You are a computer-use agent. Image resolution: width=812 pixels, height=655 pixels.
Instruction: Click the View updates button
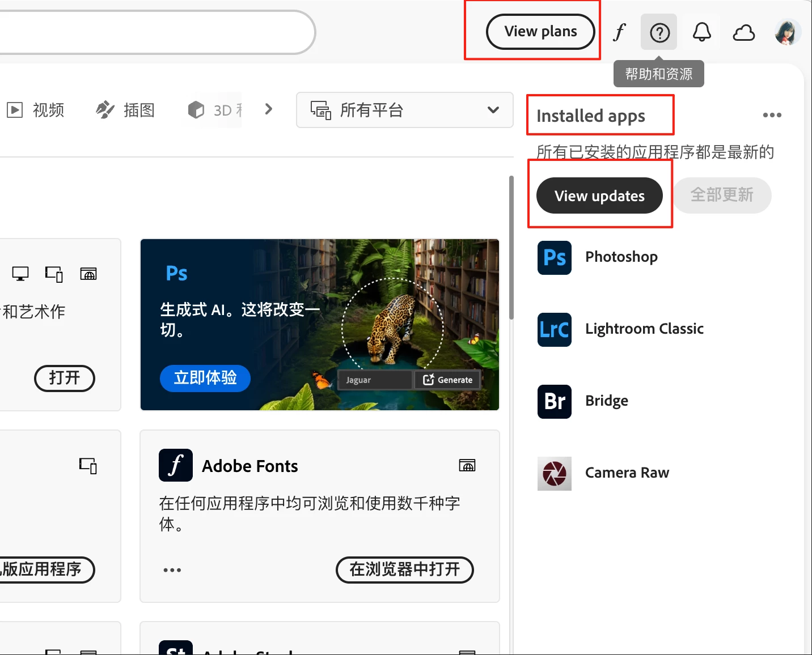coord(599,195)
